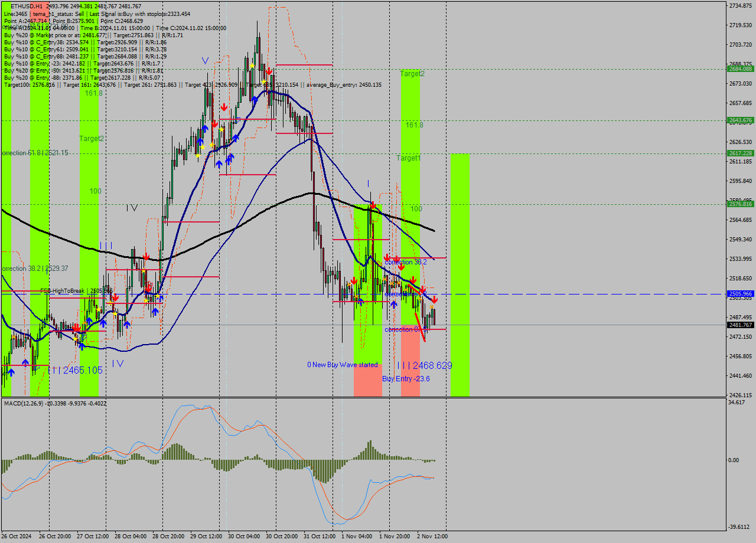Click the green 2576.816 price tag on axis
Screen dimensions: 756x543
point(740,204)
